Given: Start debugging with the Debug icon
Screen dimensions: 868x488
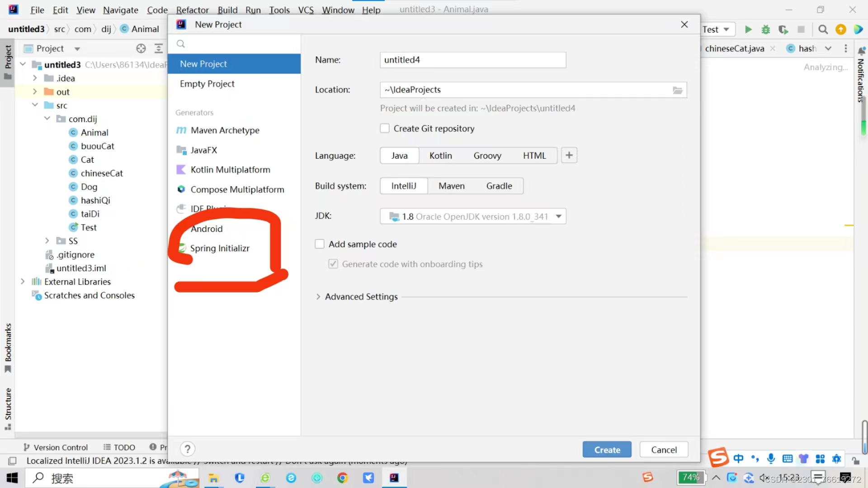Looking at the screenshot, I should (x=765, y=29).
